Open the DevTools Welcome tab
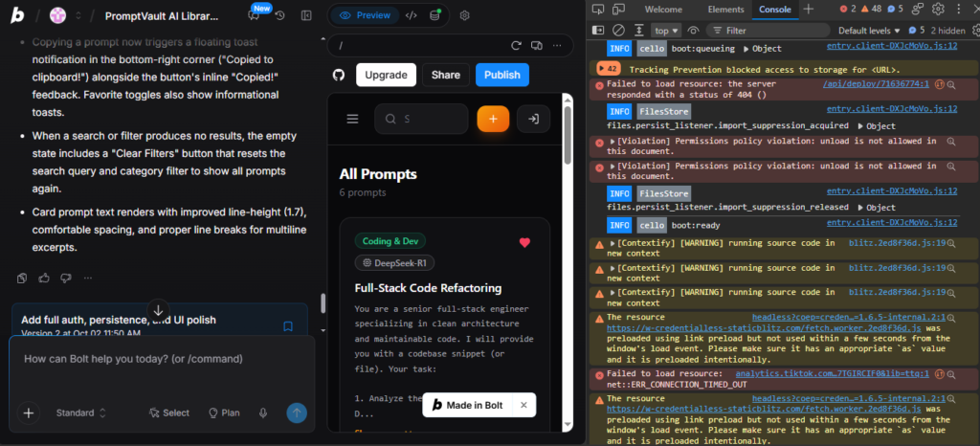The height and width of the screenshot is (446, 980). tap(664, 10)
